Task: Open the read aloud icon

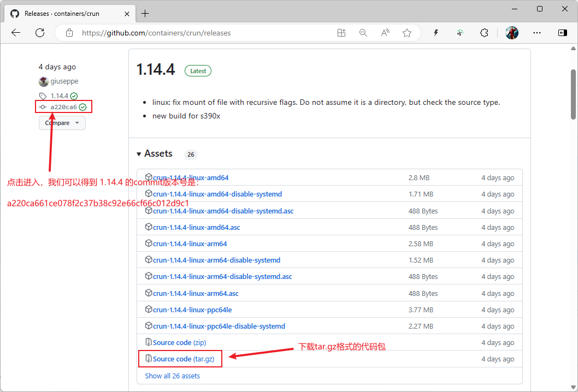Action: [x=385, y=33]
